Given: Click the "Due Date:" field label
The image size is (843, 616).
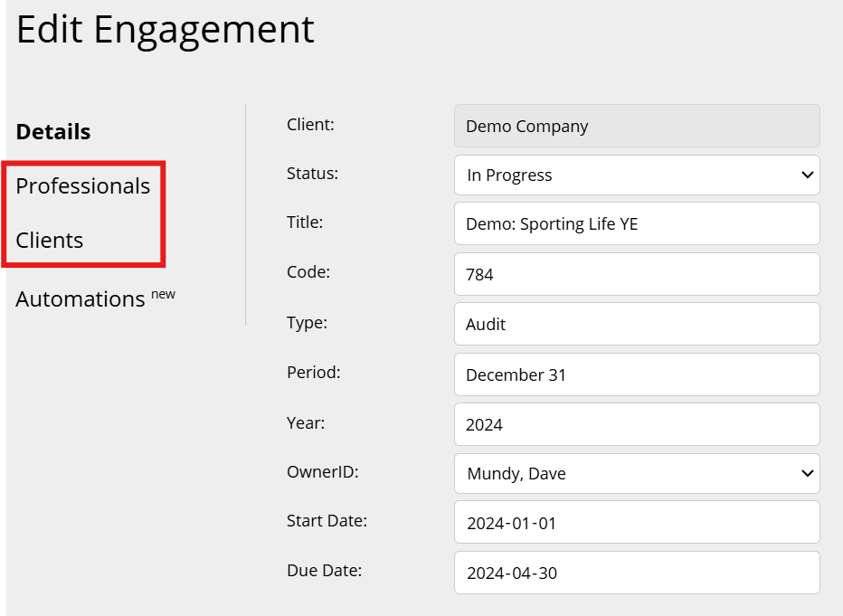Looking at the screenshot, I should pyautogui.click(x=324, y=571).
